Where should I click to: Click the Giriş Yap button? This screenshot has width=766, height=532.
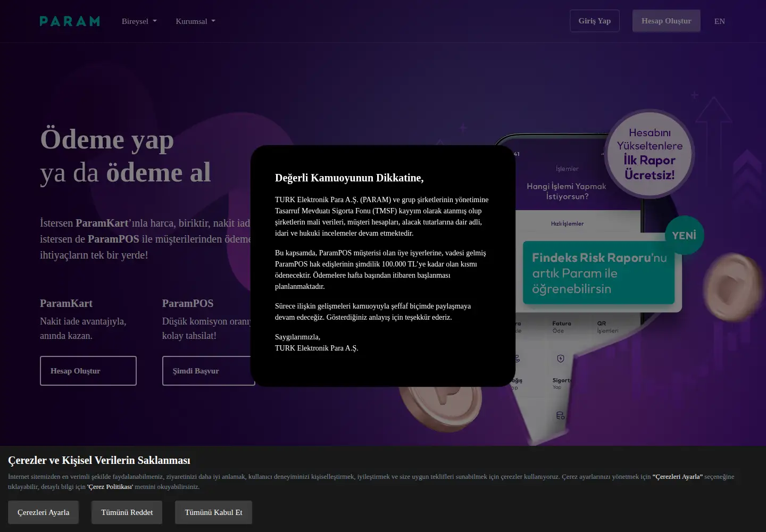[595, 21]
